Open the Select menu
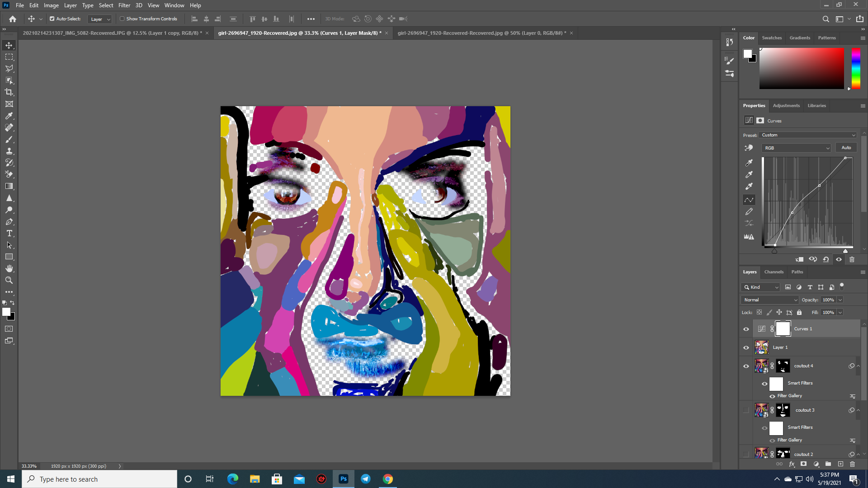The width and height of the screenshot is (868, 488). coord(106,5)
